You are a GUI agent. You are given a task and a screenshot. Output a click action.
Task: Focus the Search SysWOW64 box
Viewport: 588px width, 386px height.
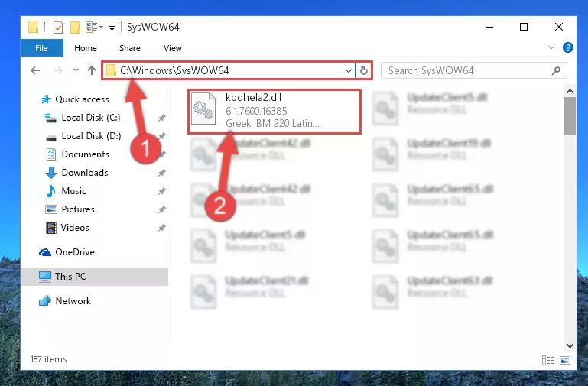tap(474, 70)
